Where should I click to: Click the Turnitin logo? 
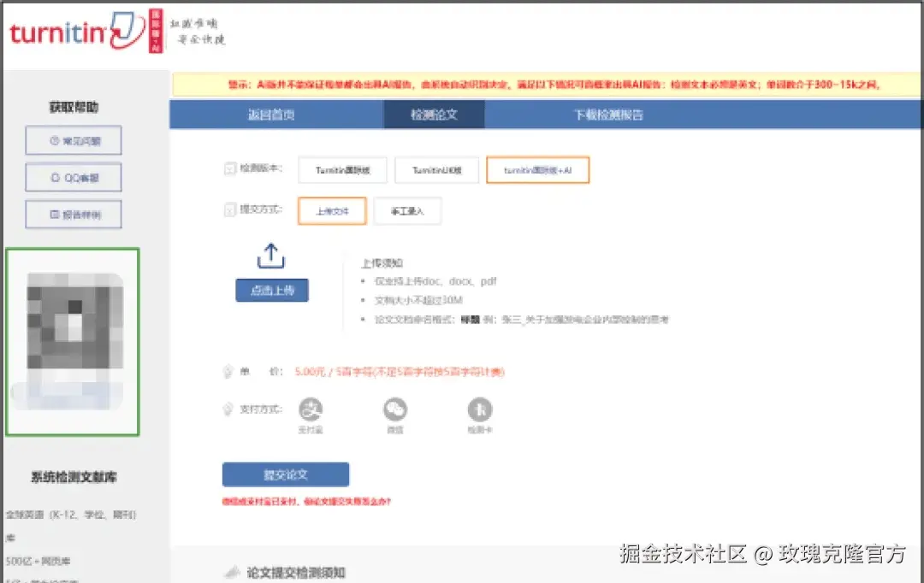(77, 32)
